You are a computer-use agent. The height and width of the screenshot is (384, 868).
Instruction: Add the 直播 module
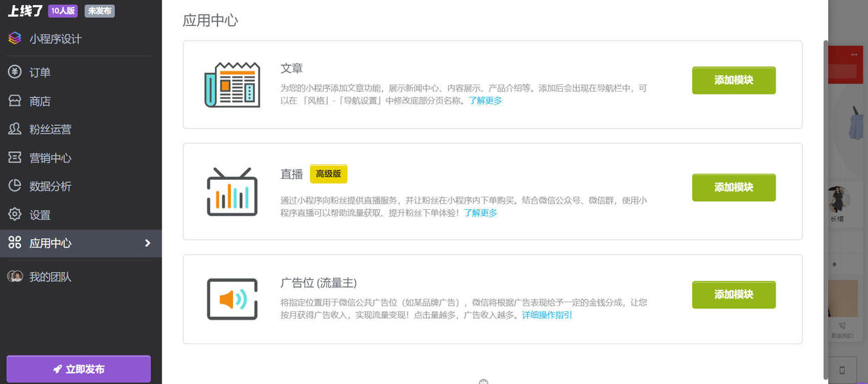pyautogui.click(x=733, y=187)
